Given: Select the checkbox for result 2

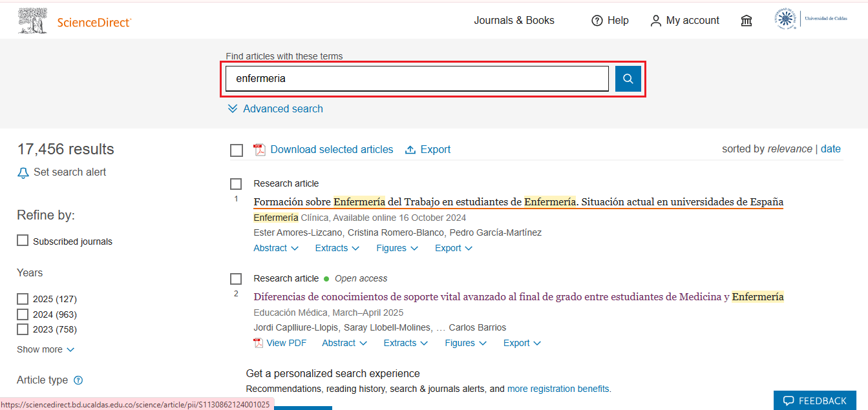Looking at the screenshot, I should tap(236, 279).
